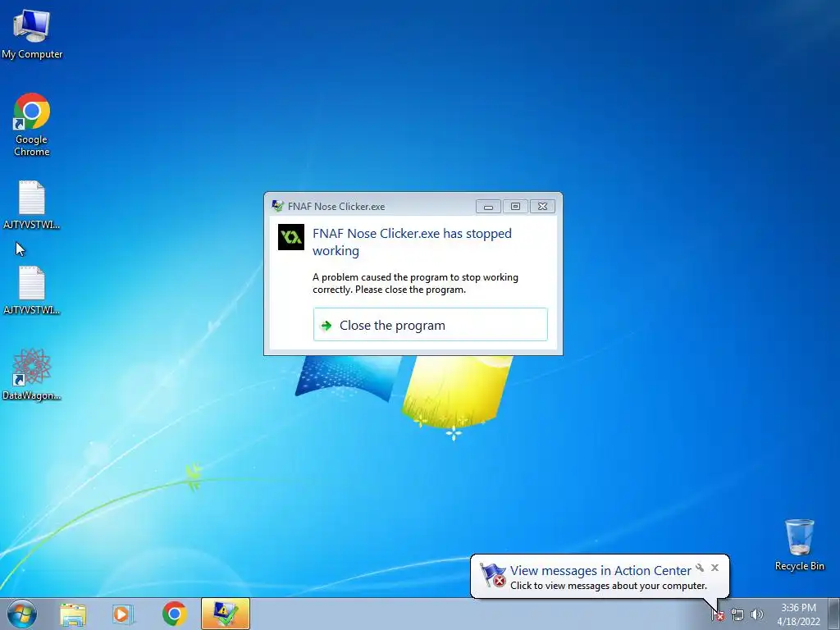Screen dimensions: 840x630
Task: Open the volume speaker tray icon
Action: pos(757,615)
